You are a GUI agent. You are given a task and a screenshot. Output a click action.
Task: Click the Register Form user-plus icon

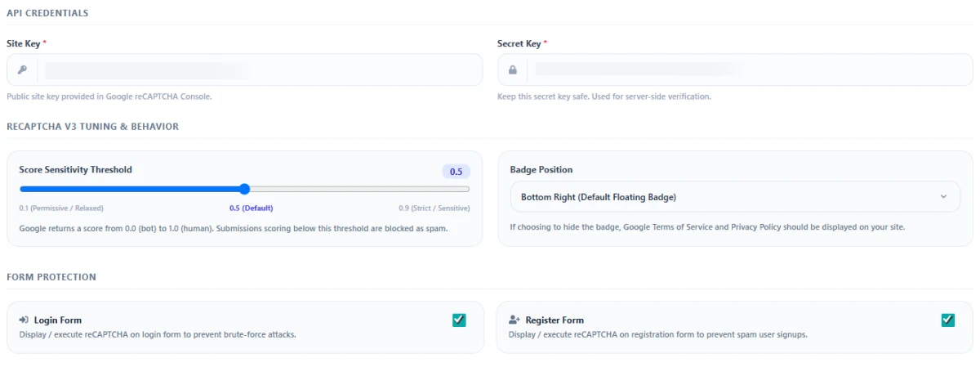point(514,320)
